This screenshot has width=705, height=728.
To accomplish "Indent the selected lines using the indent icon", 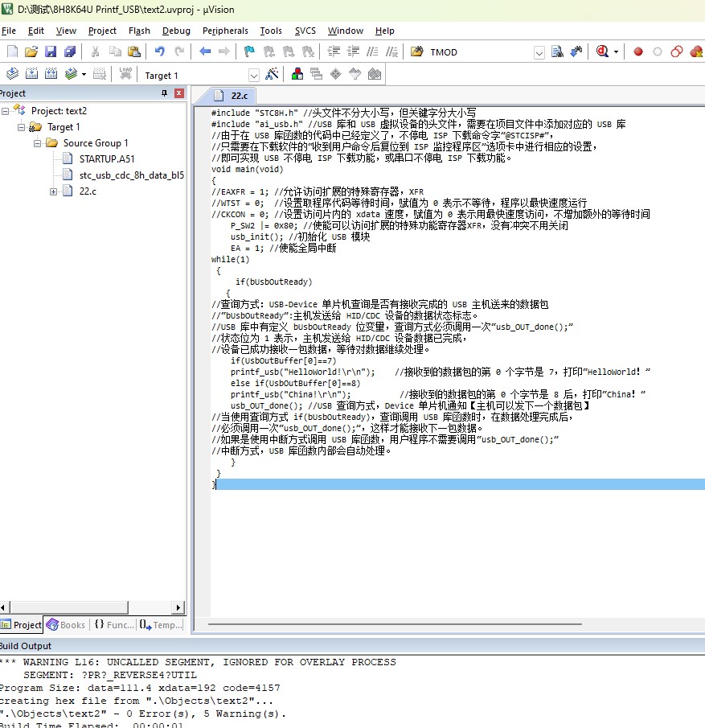I will click(334, 51).
